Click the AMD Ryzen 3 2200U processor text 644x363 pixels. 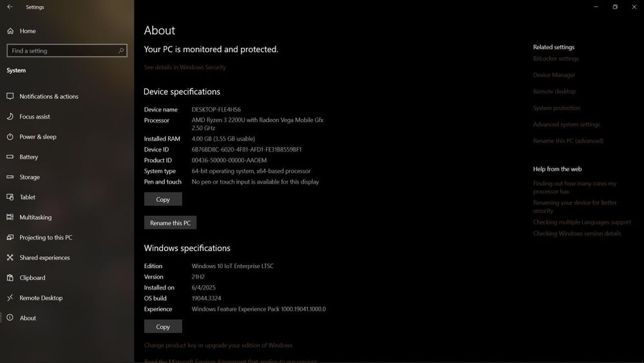258,124
